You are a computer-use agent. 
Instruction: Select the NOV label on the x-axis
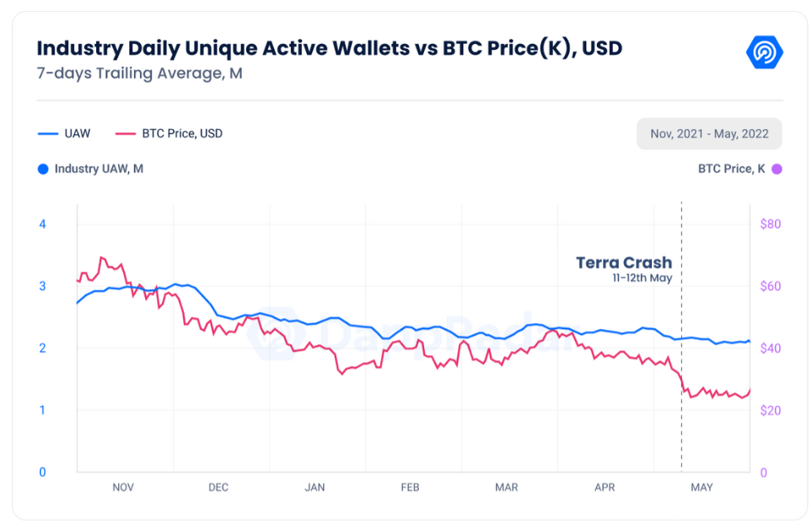(x=123, y=487)
